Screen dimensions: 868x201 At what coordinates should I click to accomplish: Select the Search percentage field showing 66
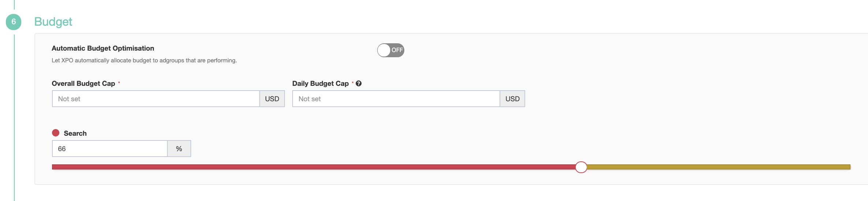(110, 149)
